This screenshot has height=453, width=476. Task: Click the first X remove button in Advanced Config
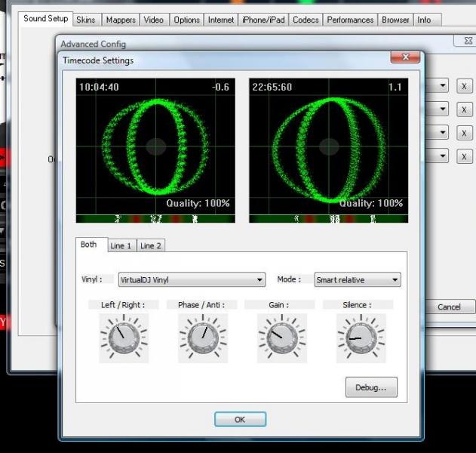(x=465, y=86)
